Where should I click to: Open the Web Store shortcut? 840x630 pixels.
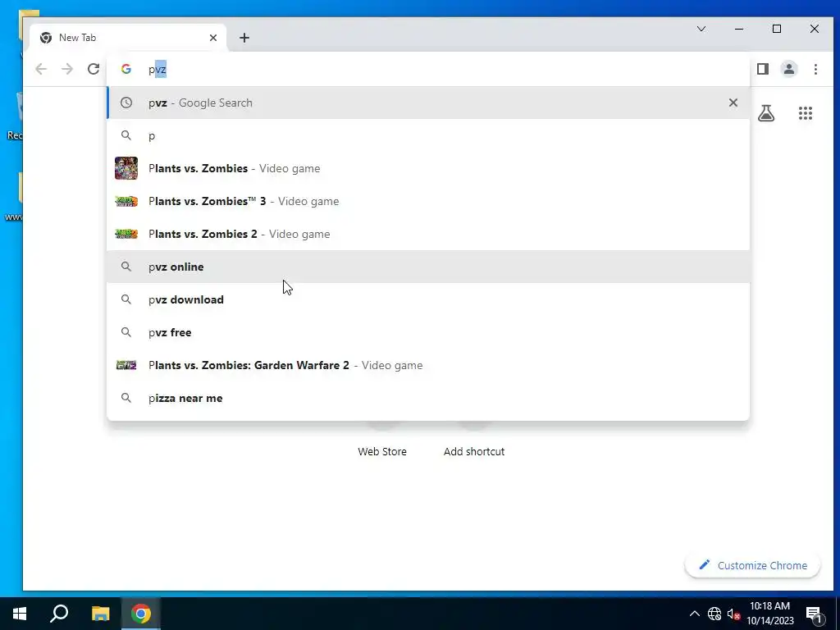tap(382, 452)
